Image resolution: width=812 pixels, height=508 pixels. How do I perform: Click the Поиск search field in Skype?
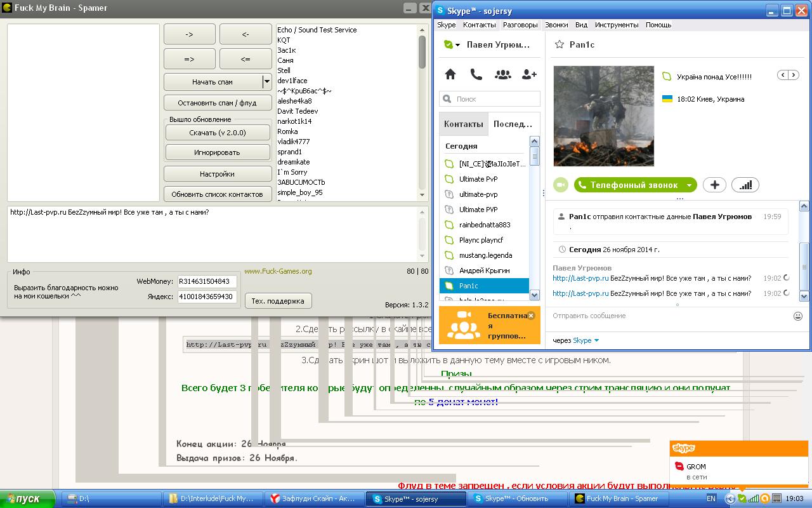coord(490,99)
